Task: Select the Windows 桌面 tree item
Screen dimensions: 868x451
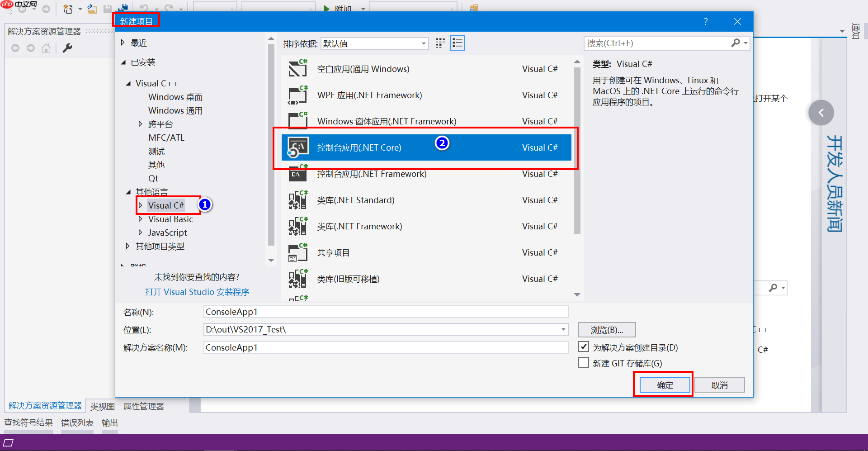Action: [175, 97]
